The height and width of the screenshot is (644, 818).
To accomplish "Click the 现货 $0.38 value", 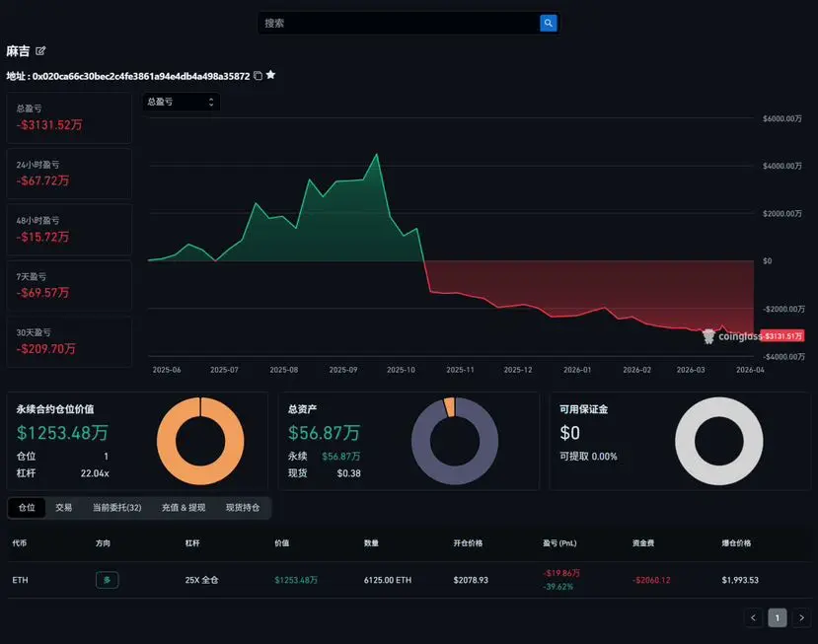I will pos(348,473).
